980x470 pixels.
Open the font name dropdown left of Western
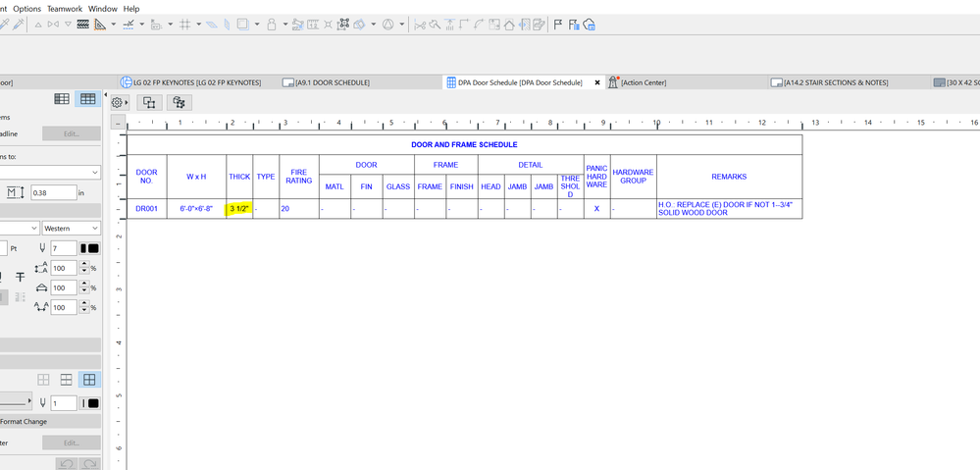(18, 228)
